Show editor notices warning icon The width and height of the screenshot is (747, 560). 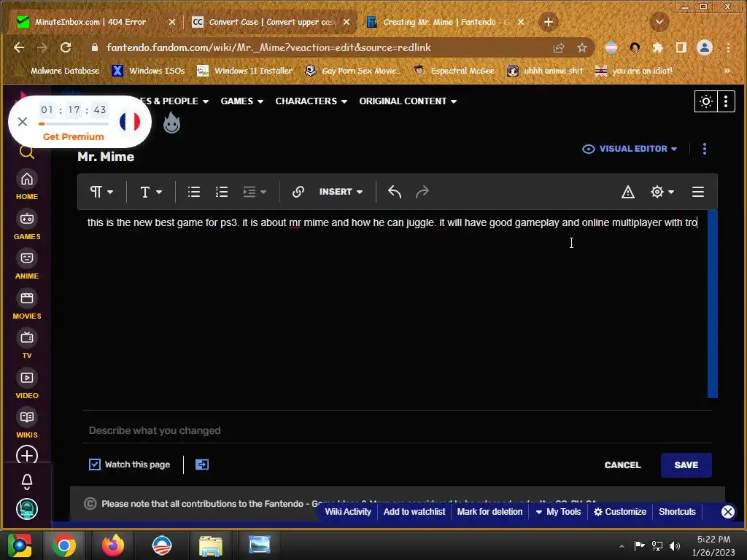tap(628, 192)
